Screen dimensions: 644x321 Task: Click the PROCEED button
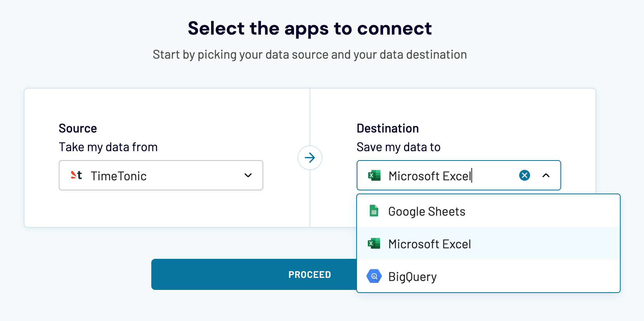click(x=310, y=274)
